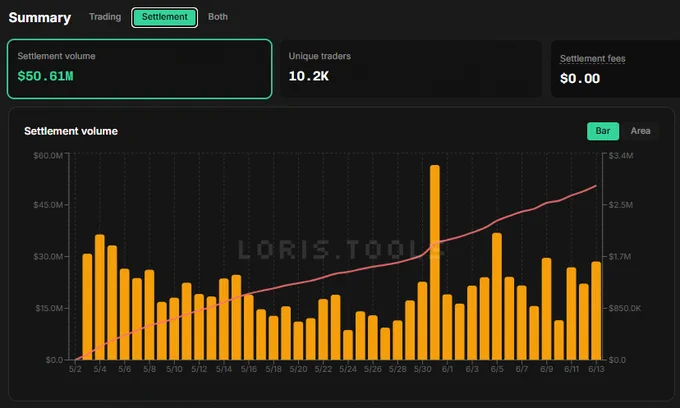
Task: Click the bar at 6/9
Action: point(546,309)
